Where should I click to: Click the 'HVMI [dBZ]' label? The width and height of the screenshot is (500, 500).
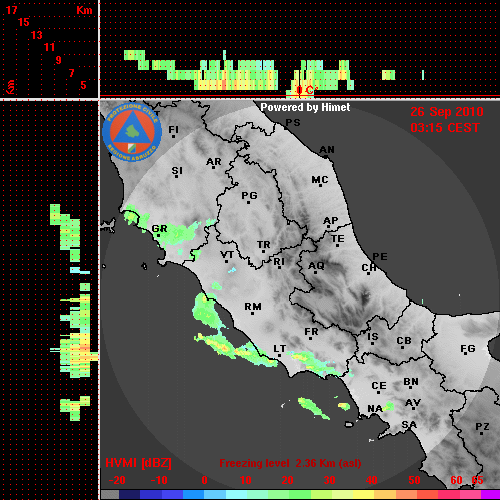[x=138, y=463]
